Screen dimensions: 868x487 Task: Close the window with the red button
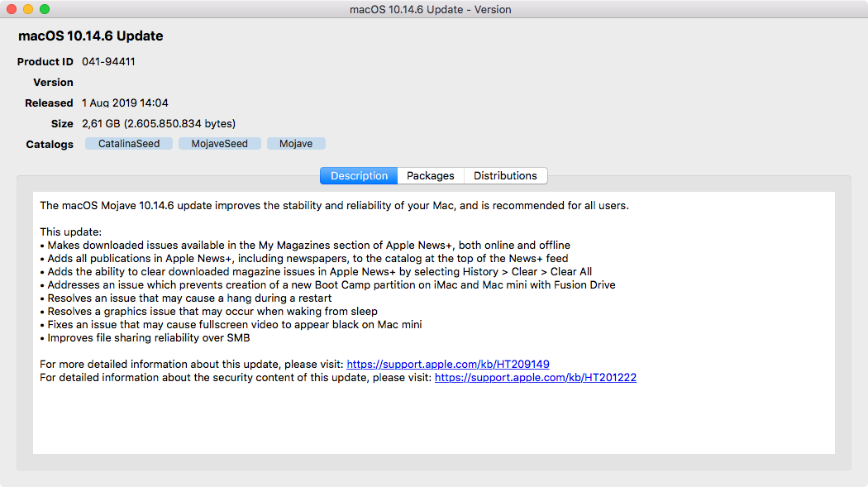[12, 9]
